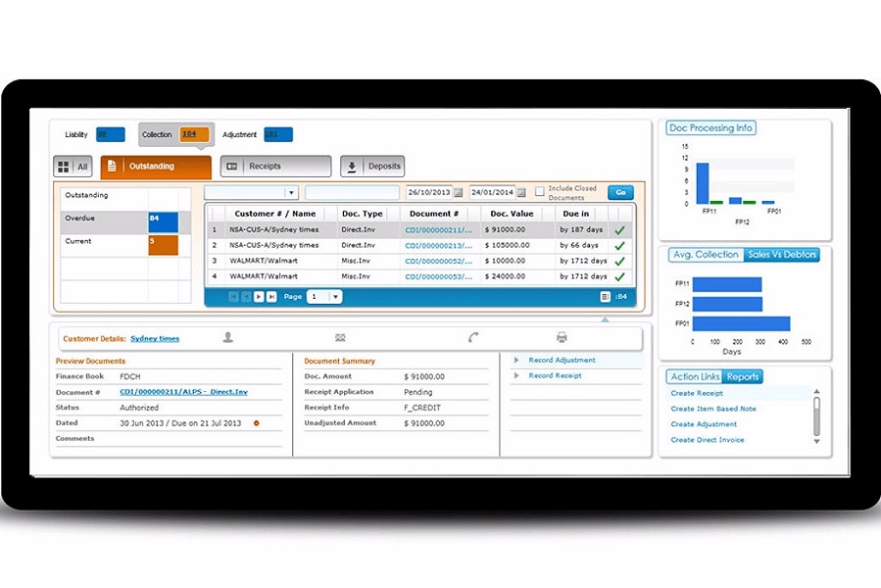881x588 pixels.
Task: Open the Sydney times customer link
Action: 154,337
